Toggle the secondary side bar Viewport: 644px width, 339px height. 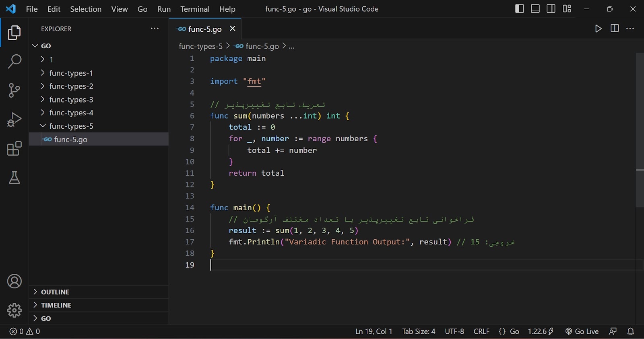(551, 9)
